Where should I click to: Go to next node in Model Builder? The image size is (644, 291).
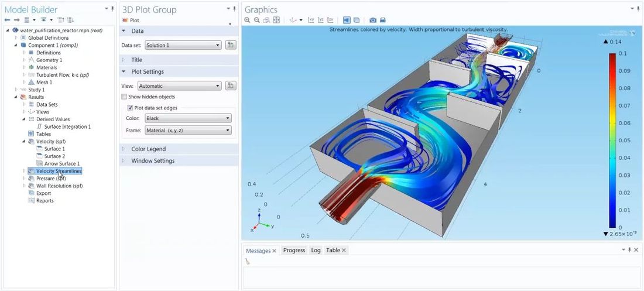[x=16, y=20]
